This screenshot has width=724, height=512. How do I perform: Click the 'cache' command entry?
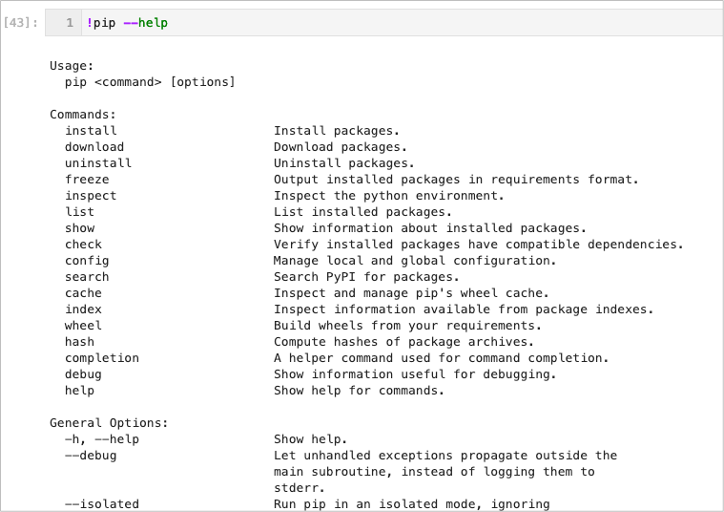click(x=83, y=293)
